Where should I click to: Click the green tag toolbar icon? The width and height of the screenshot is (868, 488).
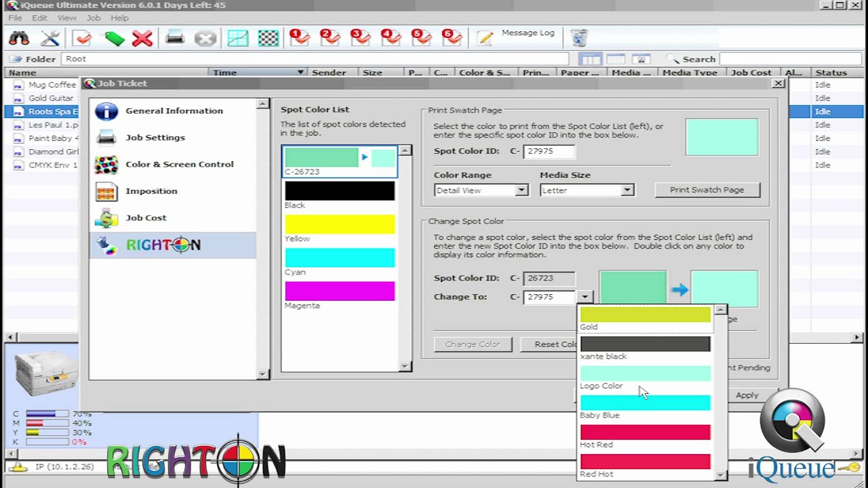[114, 38]
